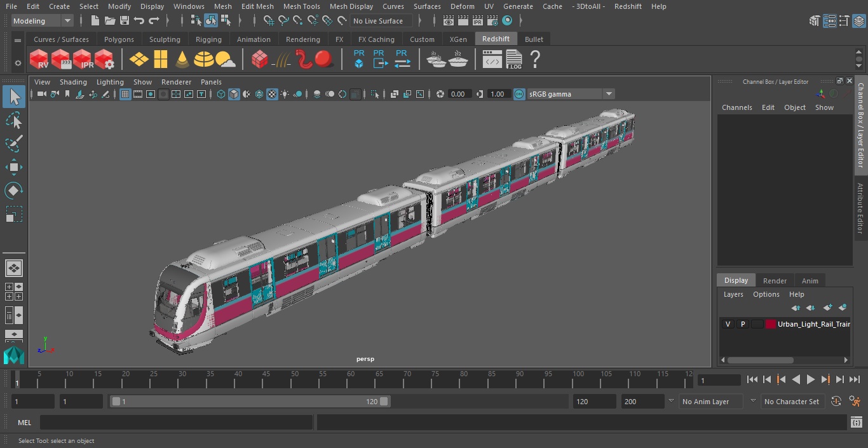The width and height of the screenshot is (868, 448).
Task: Click the MEL command line input
Action: click(176, 423)
